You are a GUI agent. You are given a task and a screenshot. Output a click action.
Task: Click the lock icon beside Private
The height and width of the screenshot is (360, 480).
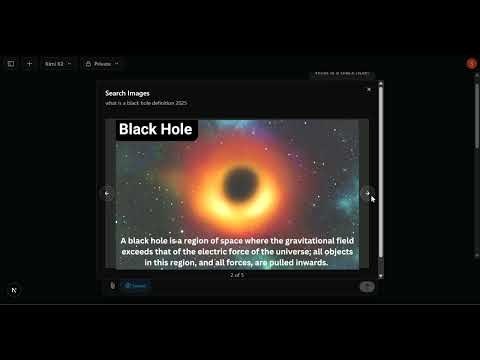[x=88, y=64]
